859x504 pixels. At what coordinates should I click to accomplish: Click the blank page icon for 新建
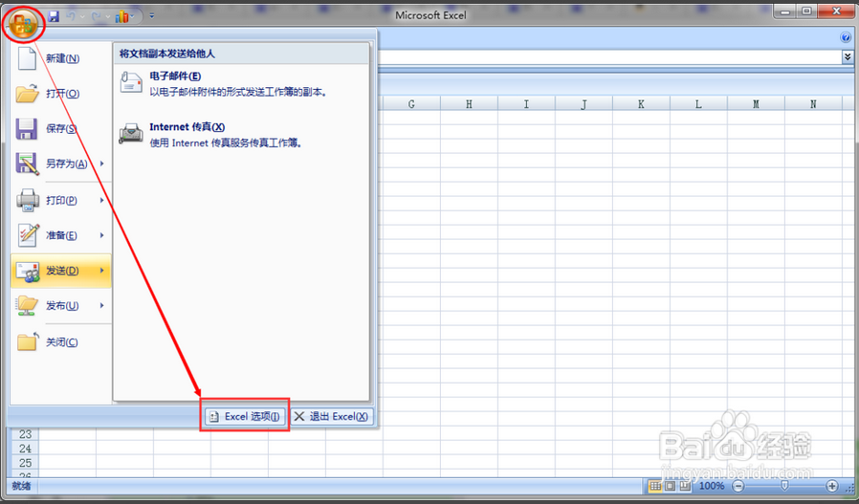coord(27,58)
